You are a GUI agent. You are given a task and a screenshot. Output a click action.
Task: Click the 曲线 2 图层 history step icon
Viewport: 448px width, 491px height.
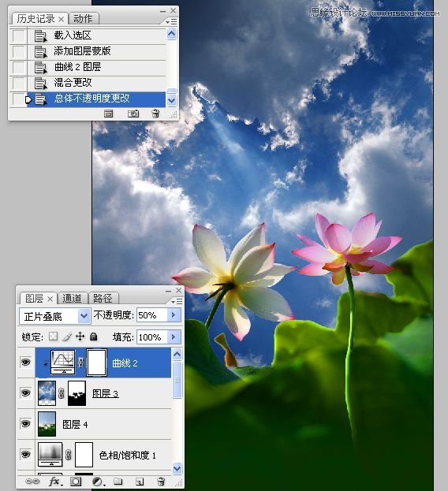40,67
